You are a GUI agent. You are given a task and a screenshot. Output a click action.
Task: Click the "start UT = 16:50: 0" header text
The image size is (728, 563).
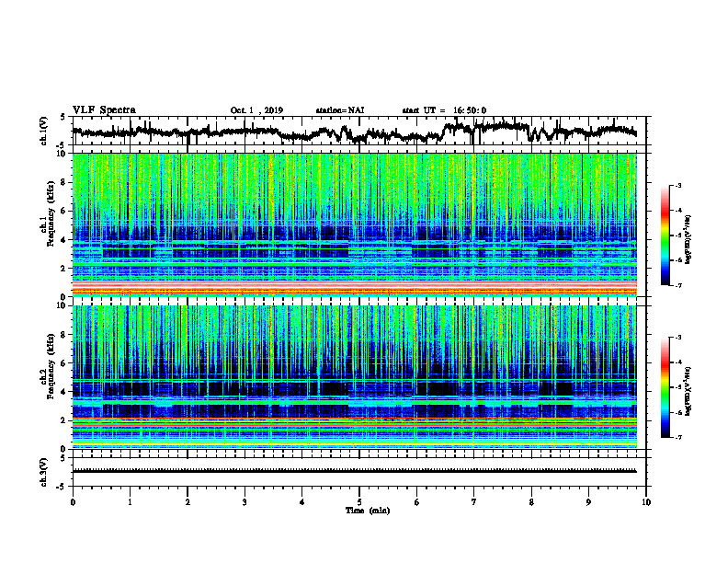click(444, 110)
